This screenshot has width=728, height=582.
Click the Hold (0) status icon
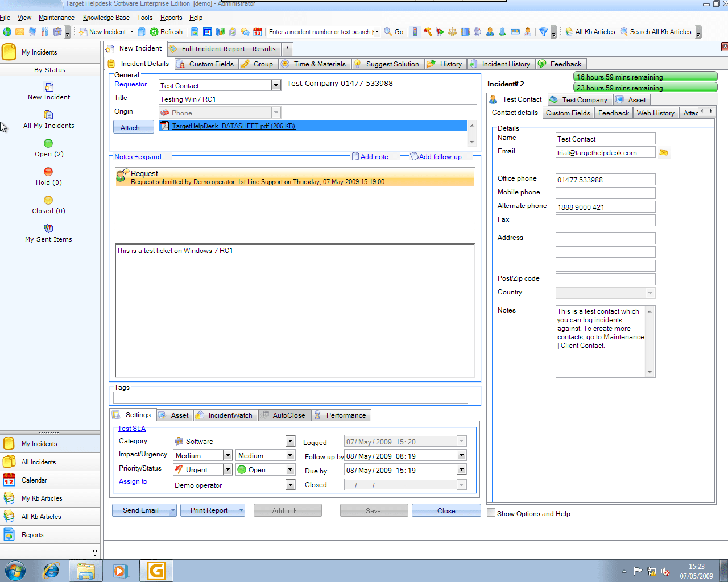(48, 177)
